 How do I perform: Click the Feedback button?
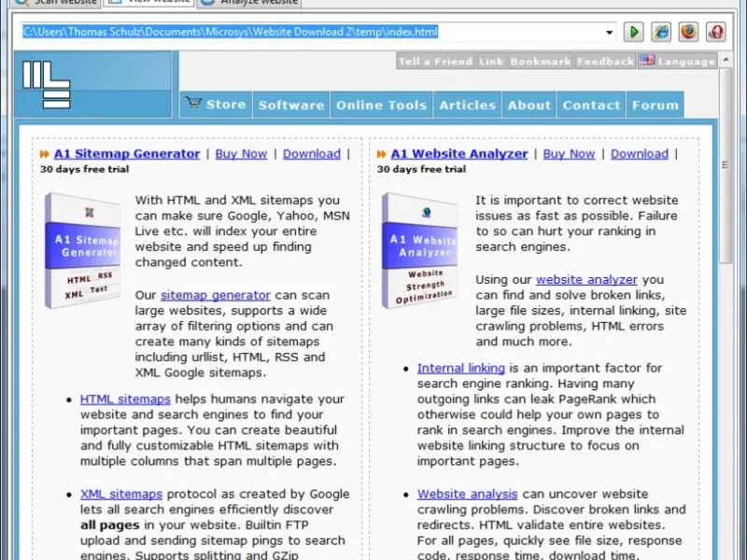605,61
